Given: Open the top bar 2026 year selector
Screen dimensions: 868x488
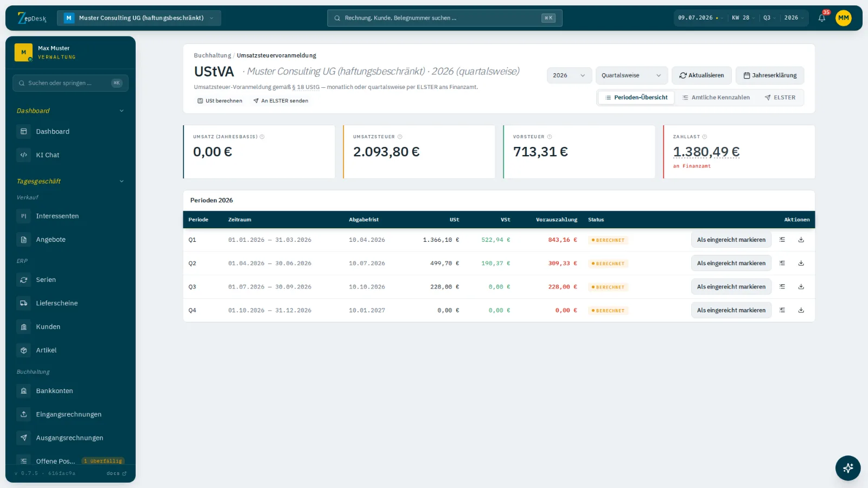Looking at the screenshot, I should (x=794, y=18).
